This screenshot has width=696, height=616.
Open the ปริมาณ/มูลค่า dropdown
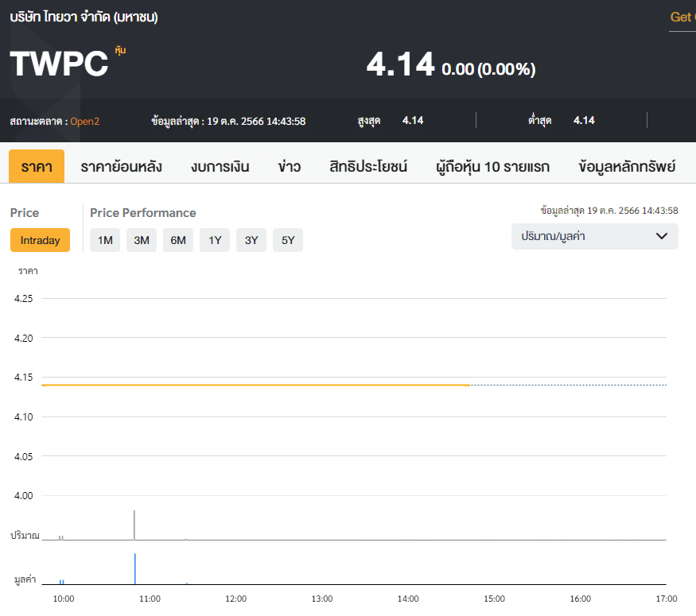(x=595, y=236)
